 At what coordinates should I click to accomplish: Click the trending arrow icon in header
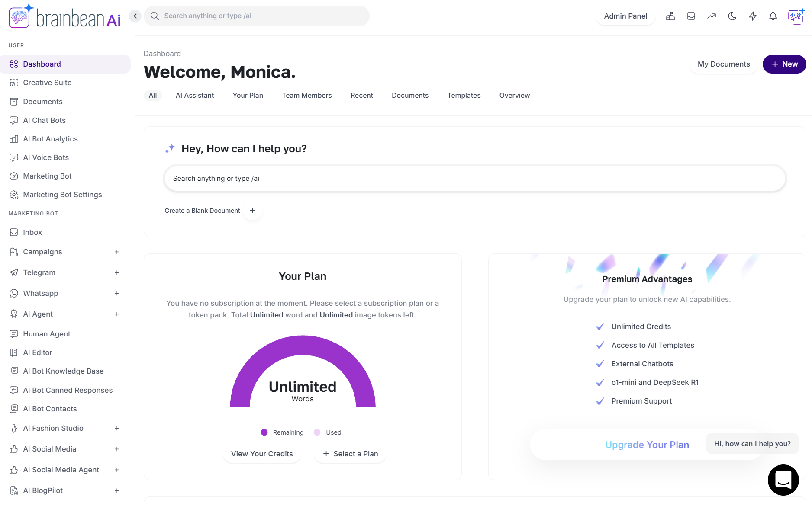point(712,16)
